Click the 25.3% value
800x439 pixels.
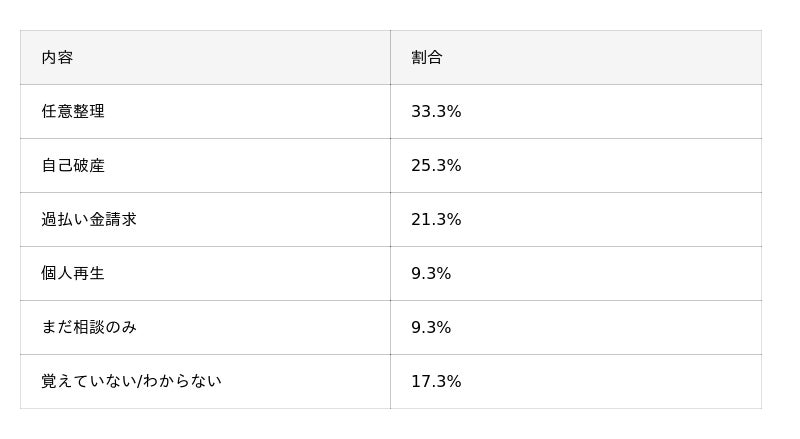pyautogui.click(x=436, y=166)
